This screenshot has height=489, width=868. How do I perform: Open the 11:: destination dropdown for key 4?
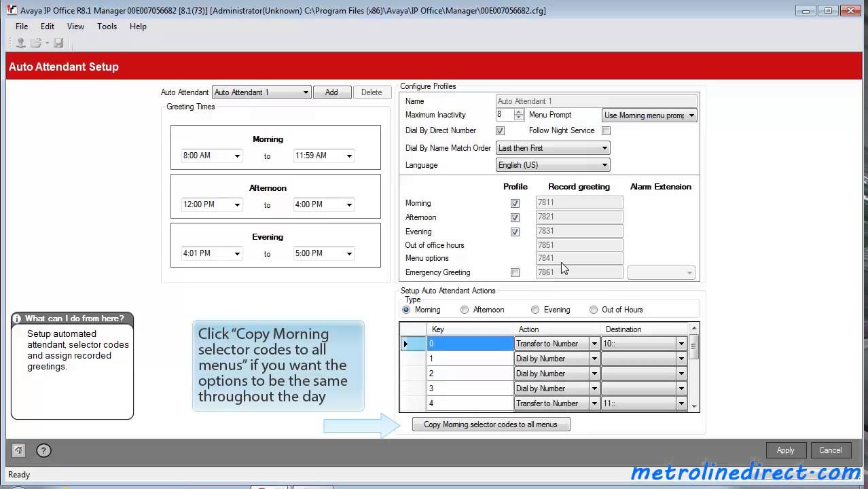pyautogui.click(x=681, y=403)
